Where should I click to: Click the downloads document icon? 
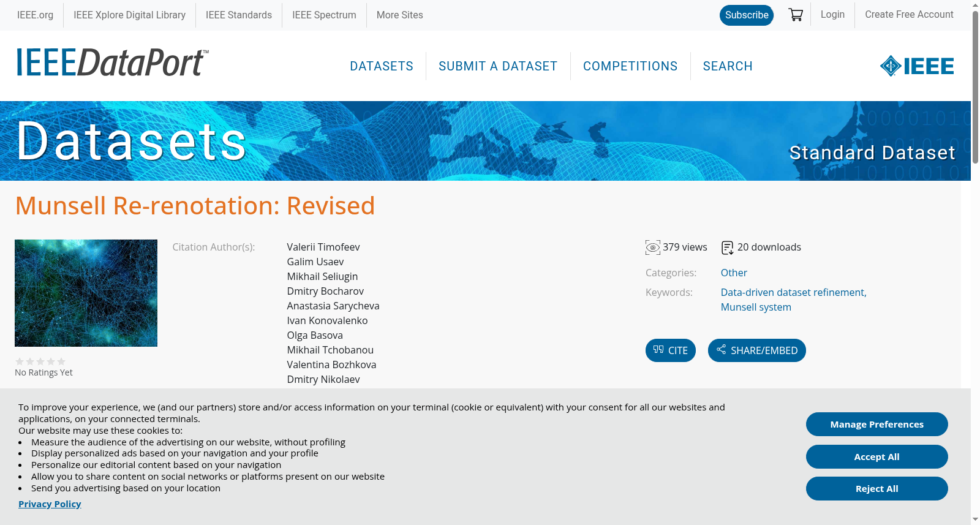[728, 247]
